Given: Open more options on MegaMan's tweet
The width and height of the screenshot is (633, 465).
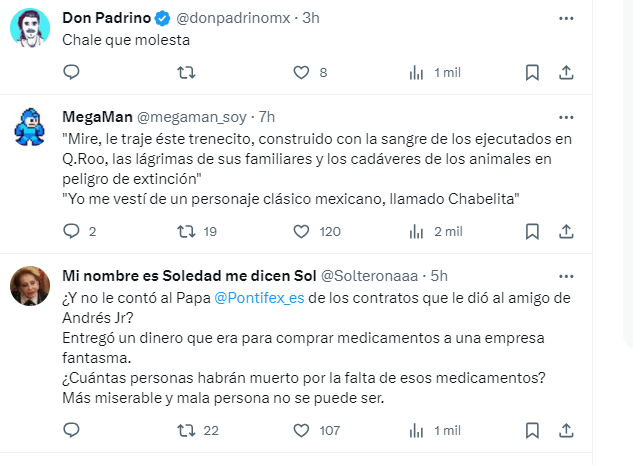Looking at the screenshot, I should click(x=567, y=116).
